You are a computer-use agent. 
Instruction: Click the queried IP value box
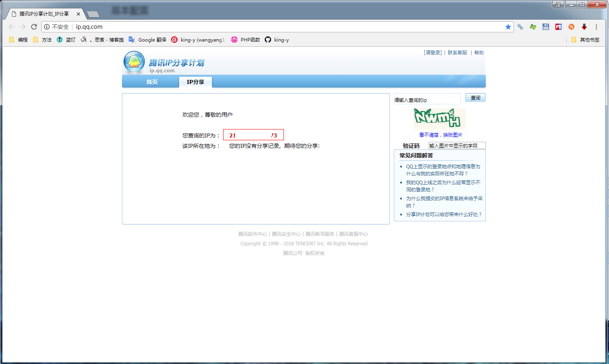(x=253, y=135)
